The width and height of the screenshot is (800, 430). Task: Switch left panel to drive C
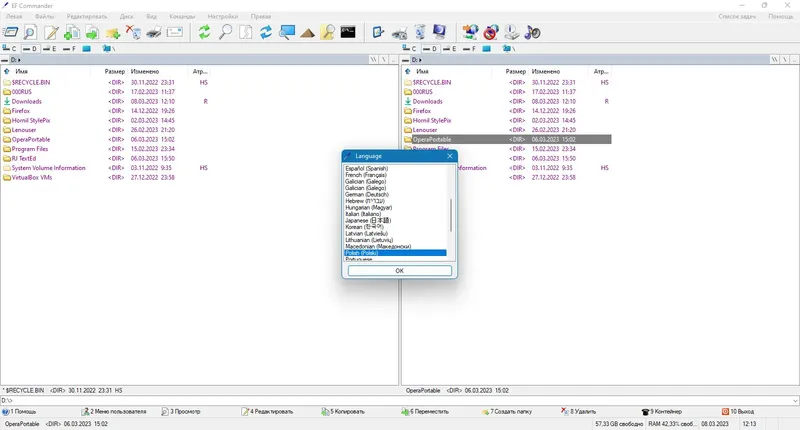coord(9,48)
